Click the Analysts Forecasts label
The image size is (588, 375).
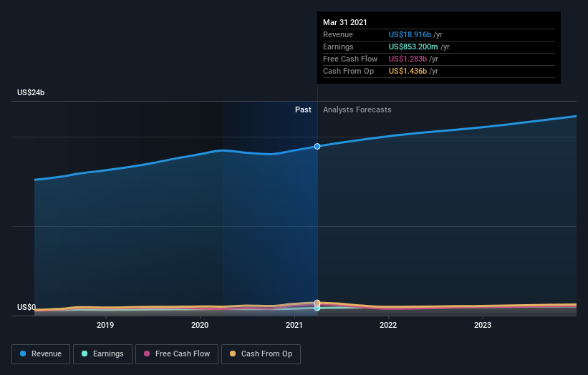(357, 109)
